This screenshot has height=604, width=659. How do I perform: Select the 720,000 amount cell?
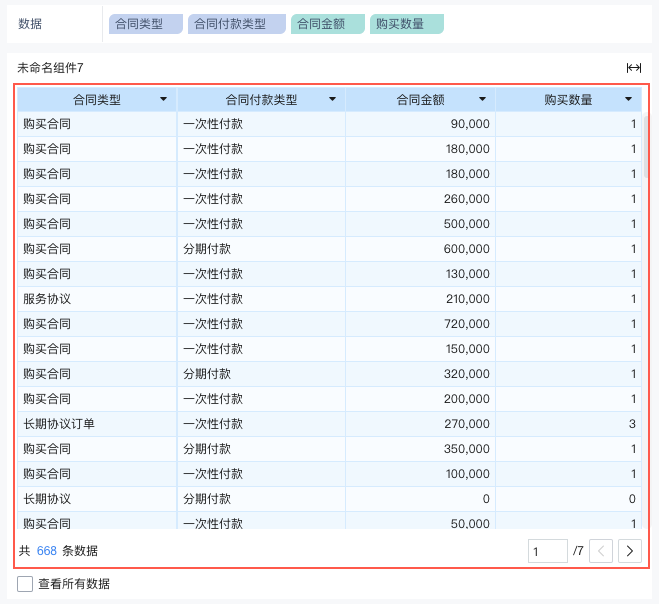[420, 324]
